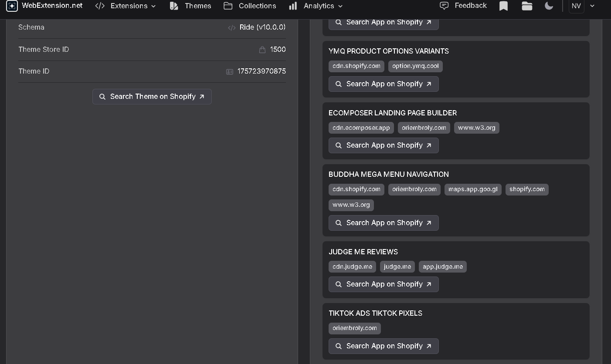Click www.w3.org tag under Buddha Mega Menu
Image resolution: width=611 pixels, height=364 pixels.
(x=351, y=205)
